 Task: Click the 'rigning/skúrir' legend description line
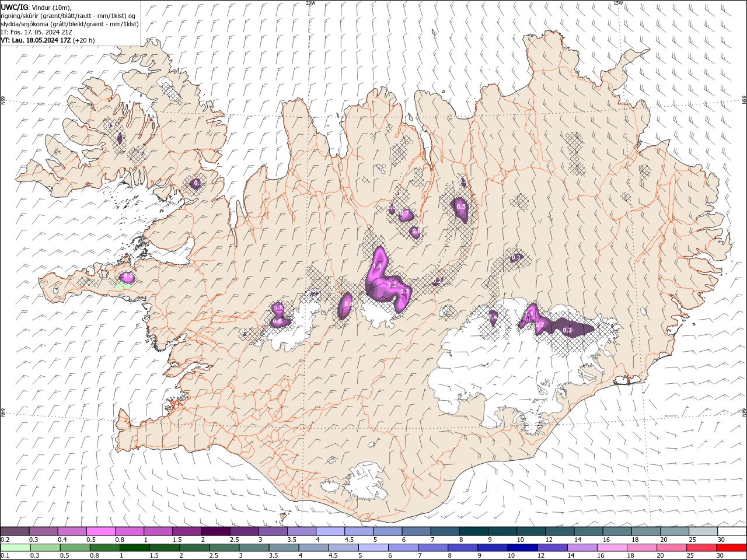[x=68, y=16]
